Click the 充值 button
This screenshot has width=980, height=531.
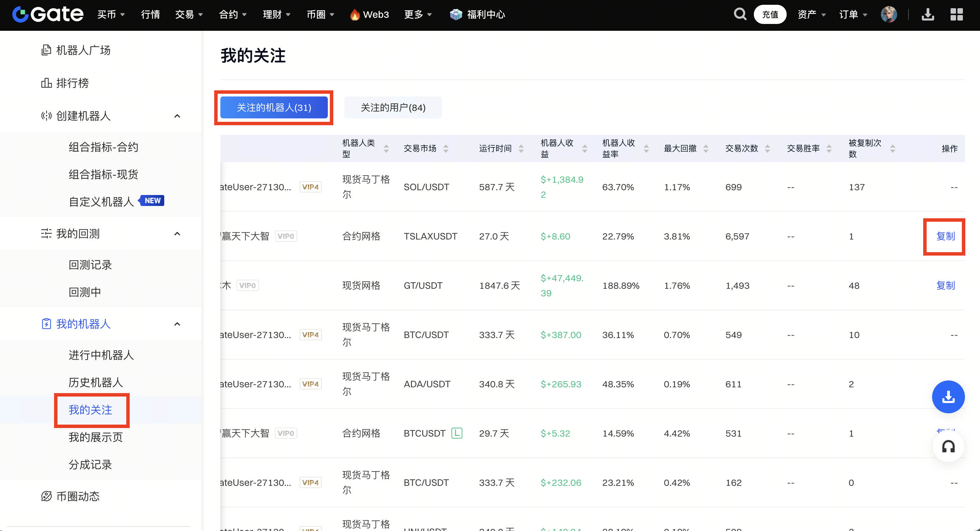pyautogui.click(x=770, y=14)
